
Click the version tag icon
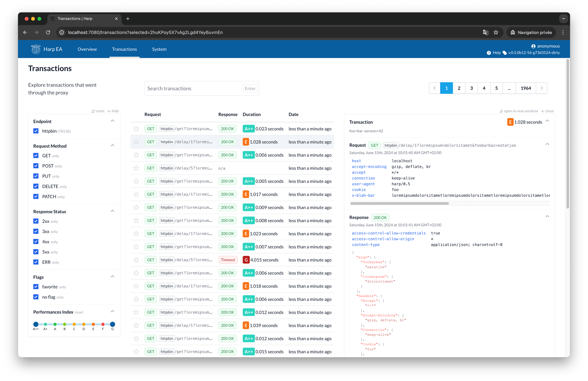(505, 53)
